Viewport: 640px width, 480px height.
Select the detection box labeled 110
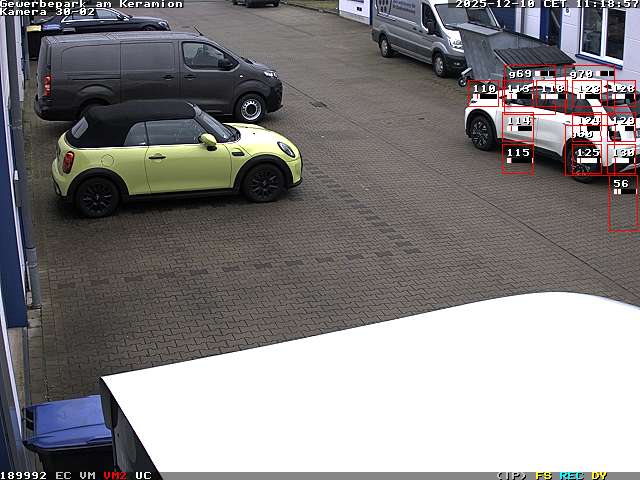[484, 94]
